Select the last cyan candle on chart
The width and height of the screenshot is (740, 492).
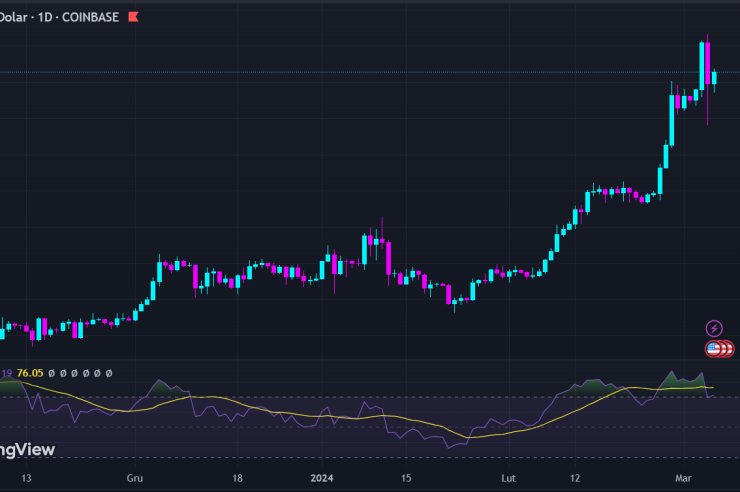[714, 76]
